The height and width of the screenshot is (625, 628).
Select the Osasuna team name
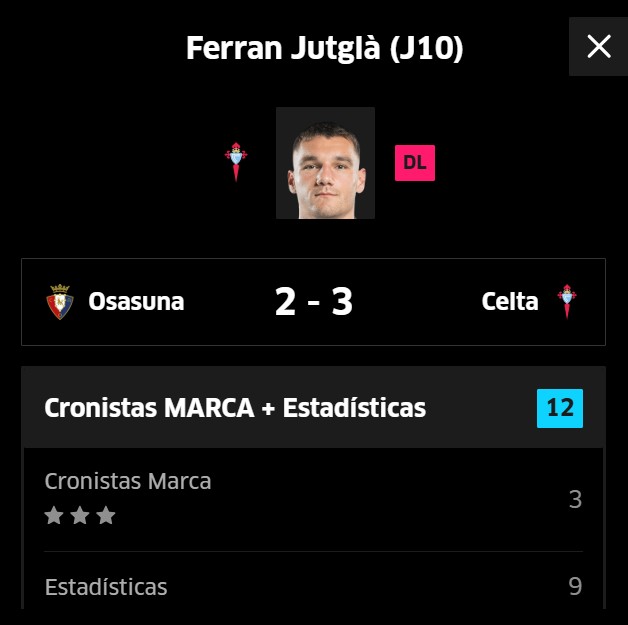click(x=136, y=302)
